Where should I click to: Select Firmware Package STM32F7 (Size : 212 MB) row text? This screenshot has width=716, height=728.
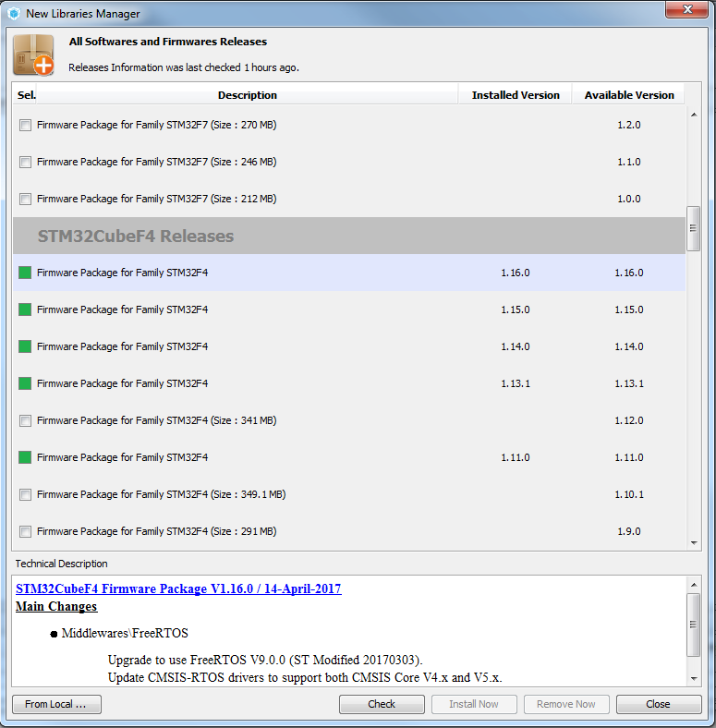[x=156, y=199]
